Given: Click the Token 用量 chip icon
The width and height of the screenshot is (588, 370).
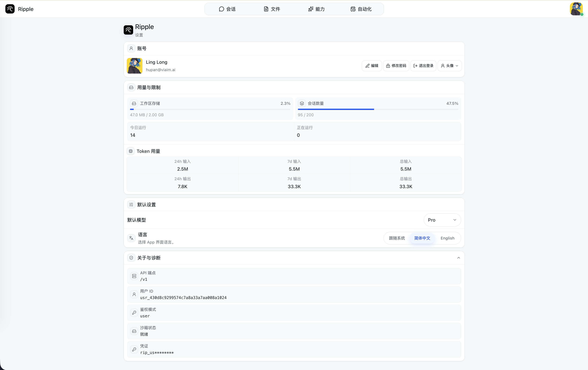Looking at the screenshot, I should (x=131, y=151).
